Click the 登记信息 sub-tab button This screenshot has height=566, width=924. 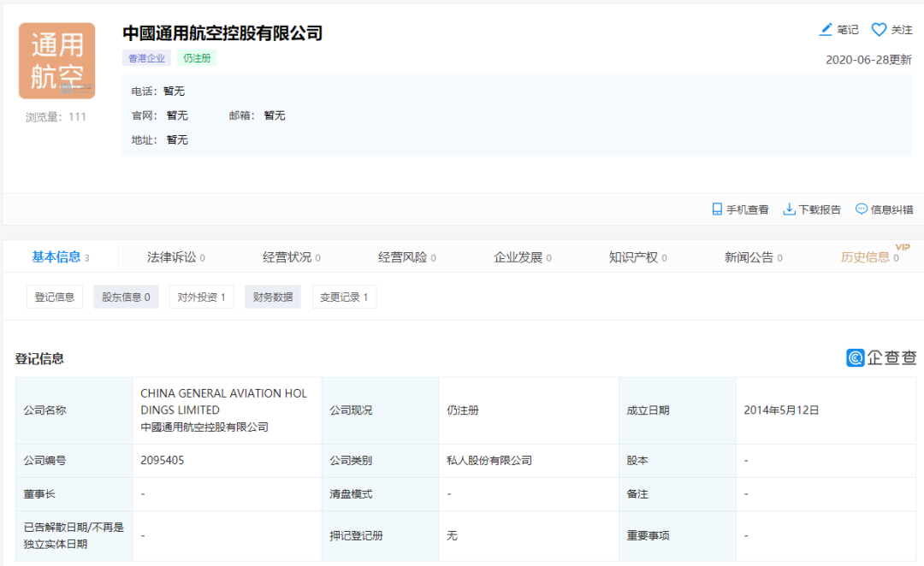55,297
